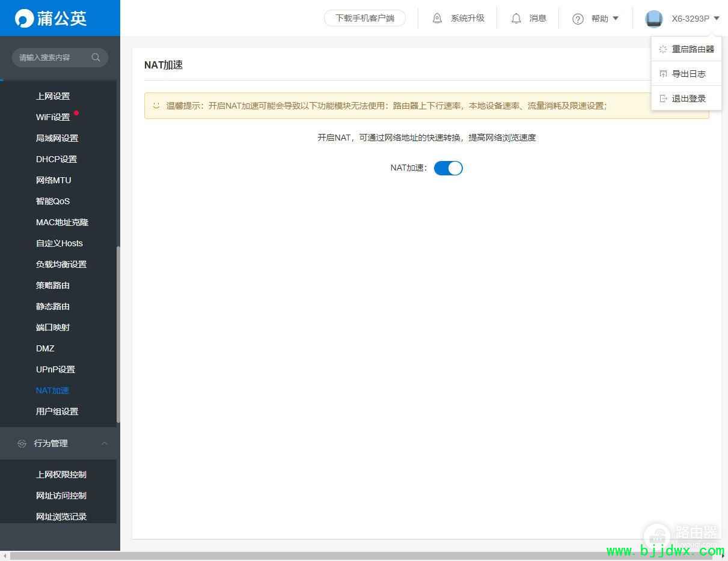Click the 温馨提示 warning text
This screenshot has height=561, width=728.
tap(387, 106)
